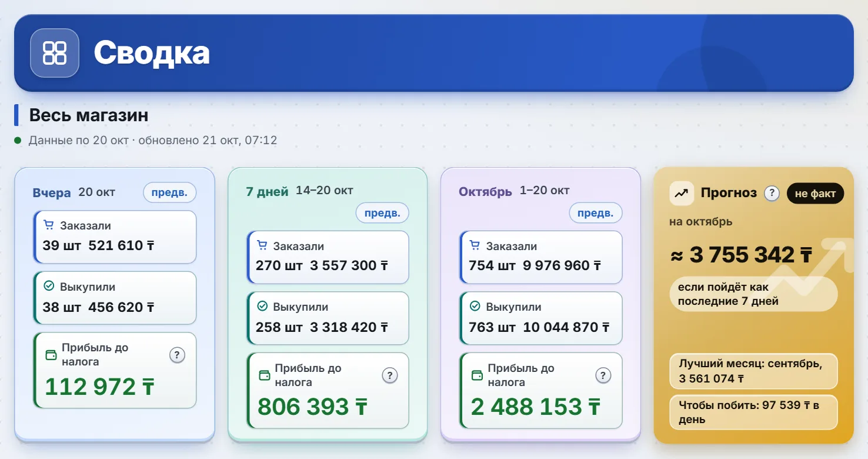This screenshot has height=459, width=868.
Task: Click checkmark icon in 7 дней Выкупили tile
Action: pos(262,307)
